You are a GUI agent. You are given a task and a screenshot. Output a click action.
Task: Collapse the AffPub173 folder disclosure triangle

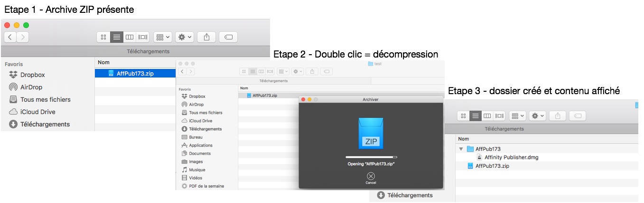tap(460, 149)
